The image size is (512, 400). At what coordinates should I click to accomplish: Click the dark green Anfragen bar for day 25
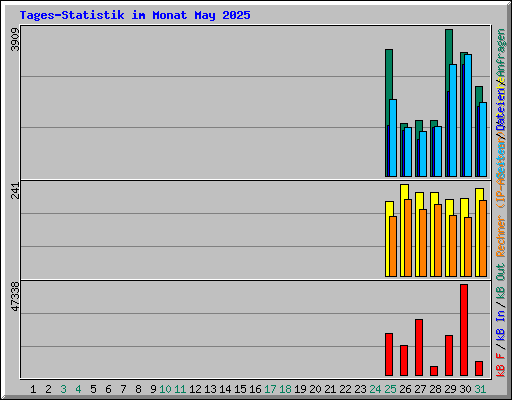(389, 73)
